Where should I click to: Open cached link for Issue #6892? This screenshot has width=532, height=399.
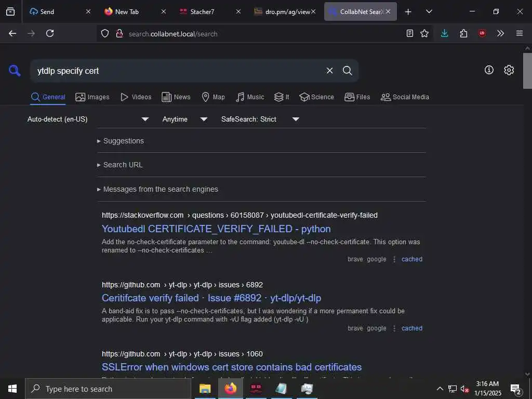[x=412, y=328]
